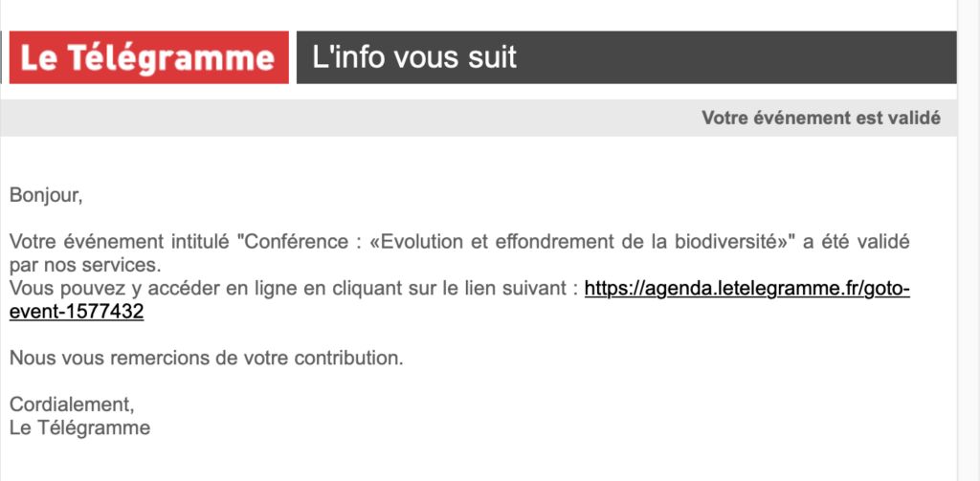The height and width of the screenshot is (481, 980).
Task: Click "Nous vous remercions de votre contribution." line
Action: click(207, 359)
